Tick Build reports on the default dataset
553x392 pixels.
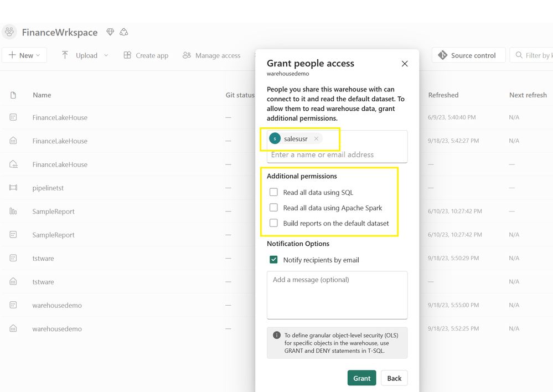tap(273, 223)
